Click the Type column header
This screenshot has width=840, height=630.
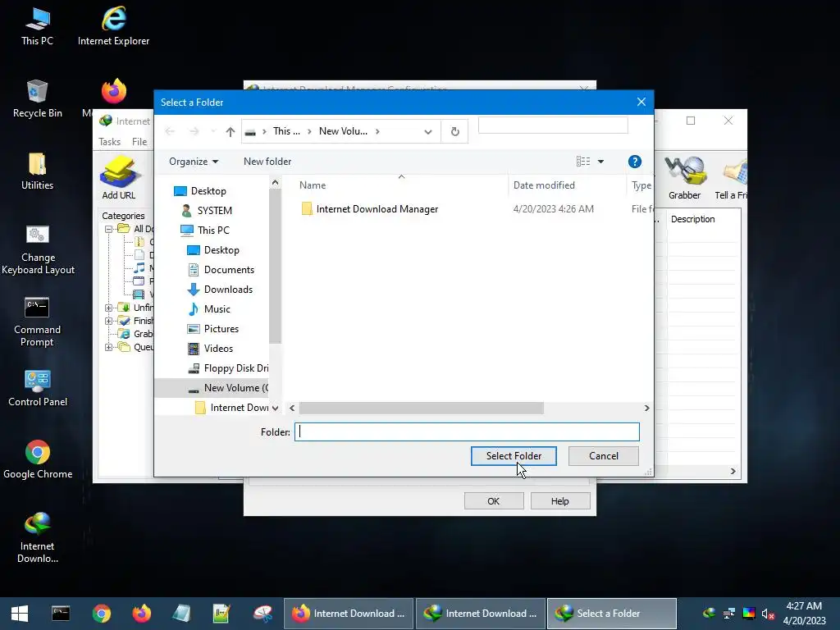[x=641, y=185]
